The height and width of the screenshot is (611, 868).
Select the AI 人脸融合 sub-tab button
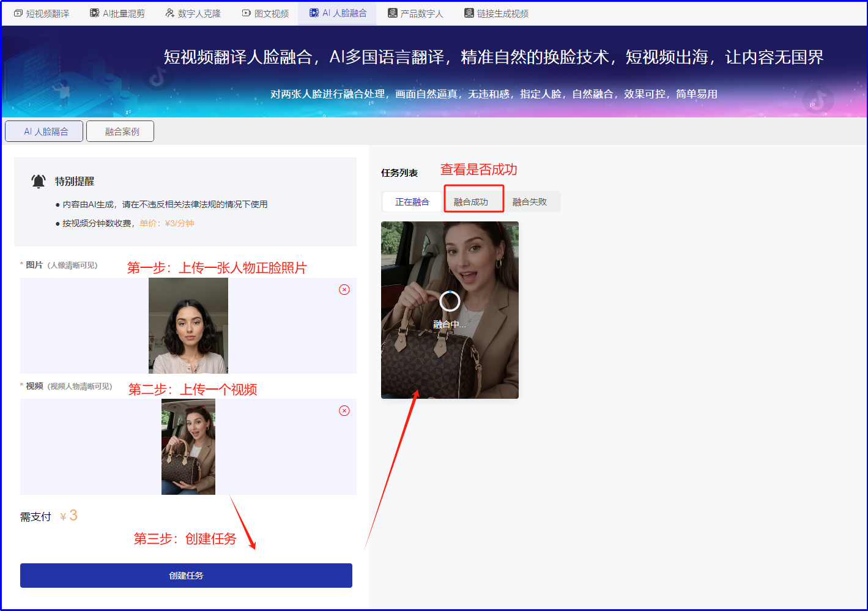coord(45,131)
